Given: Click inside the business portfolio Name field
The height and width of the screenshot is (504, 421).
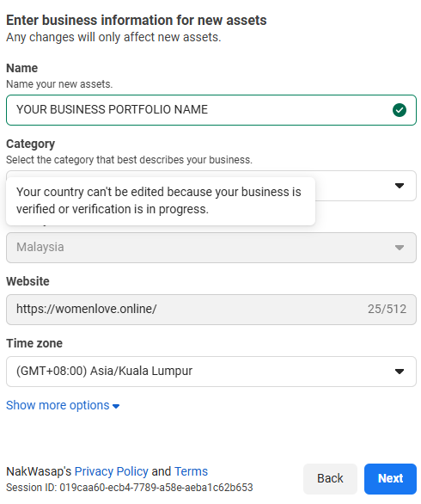Looking at the screenshot, I should pos(211,110).
